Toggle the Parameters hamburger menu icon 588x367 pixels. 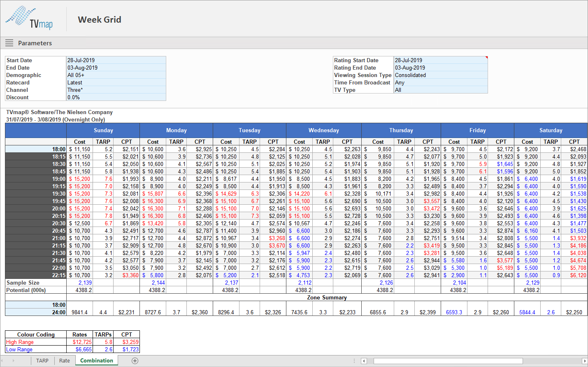pos(9,43)
